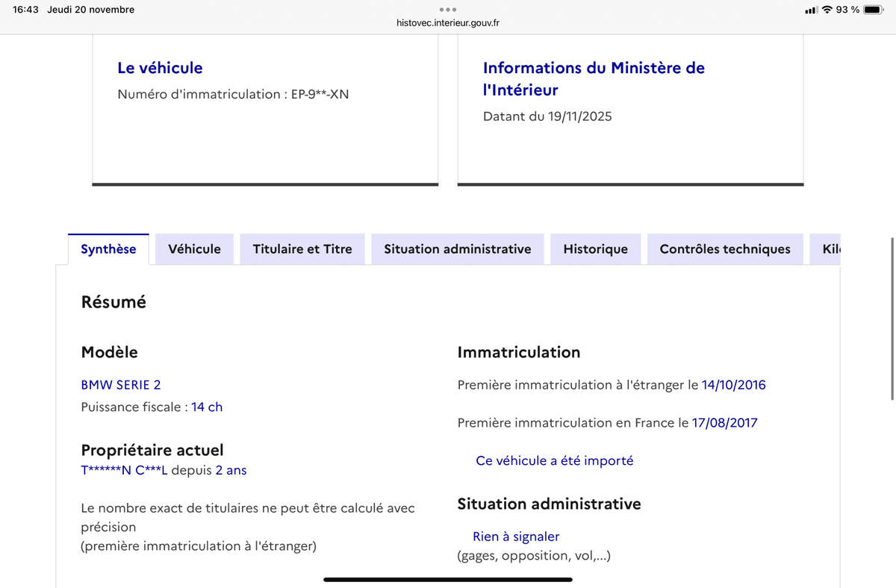
Task: Open the Titulaire et Titre tab
Action: tap(302, 249)
